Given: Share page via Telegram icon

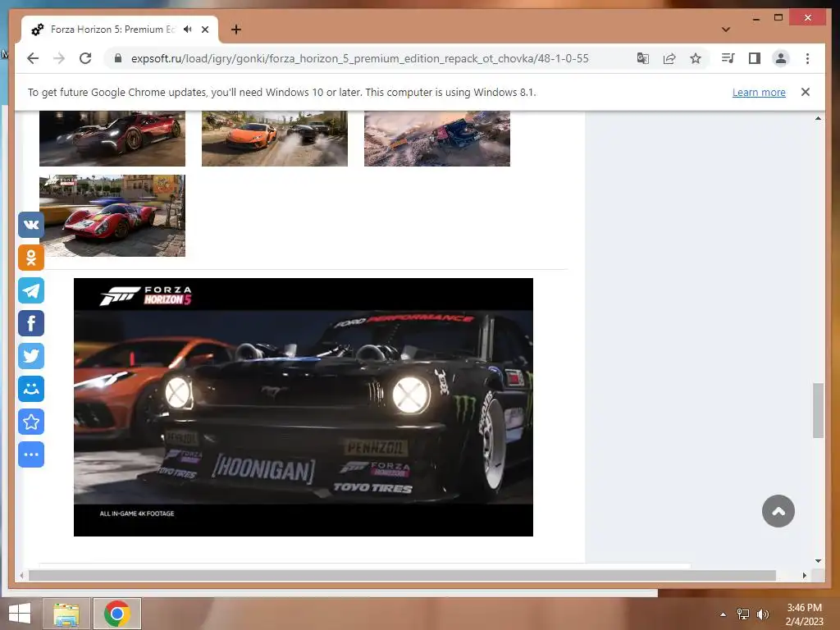Looking at the screenshot, I should tap(31, 290).
